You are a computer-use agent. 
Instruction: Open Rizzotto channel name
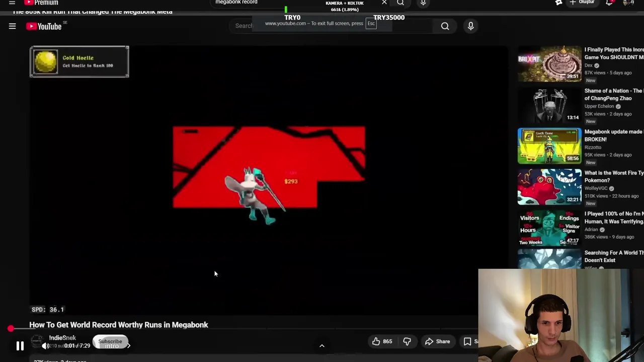pyautogui.click(x=593, y=147)
